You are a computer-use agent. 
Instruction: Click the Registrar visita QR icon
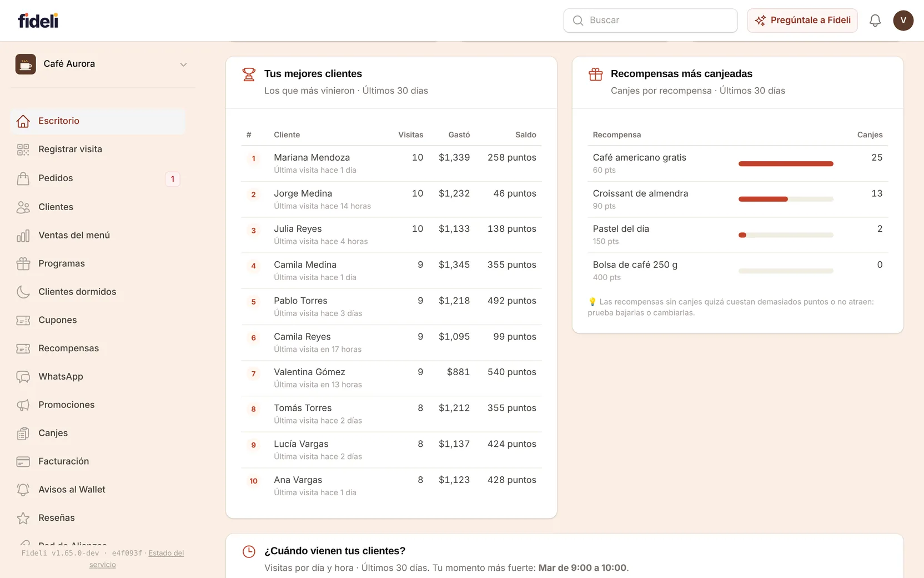pos(23,150)
